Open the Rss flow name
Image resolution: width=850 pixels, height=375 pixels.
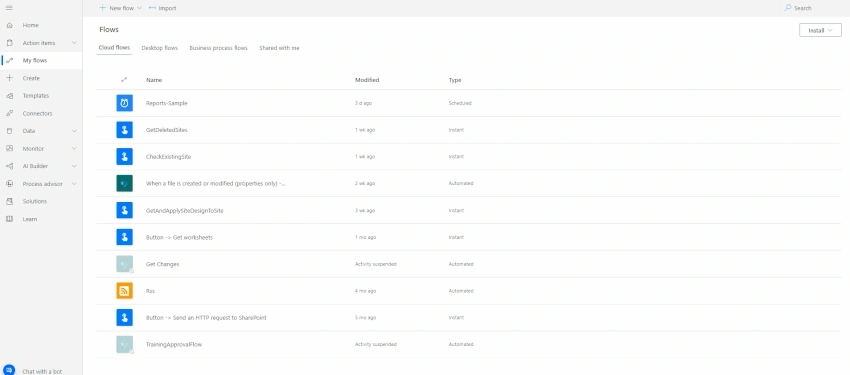[150, 291]
